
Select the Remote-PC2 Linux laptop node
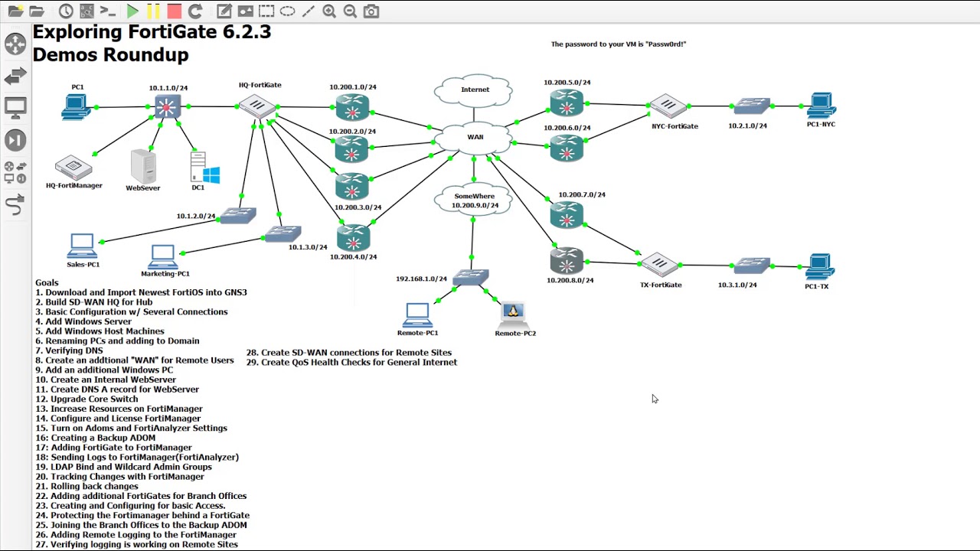tap(513, 315)
